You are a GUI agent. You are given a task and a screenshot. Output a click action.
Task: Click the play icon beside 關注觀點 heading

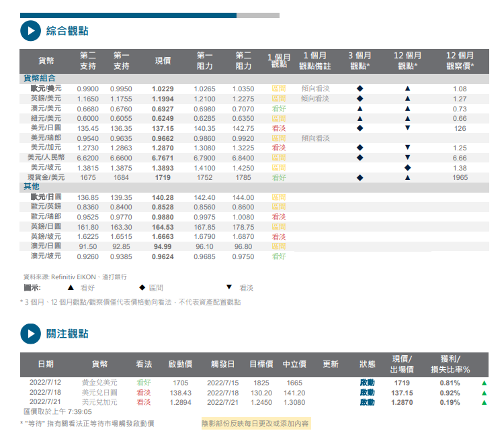point(30,334)
